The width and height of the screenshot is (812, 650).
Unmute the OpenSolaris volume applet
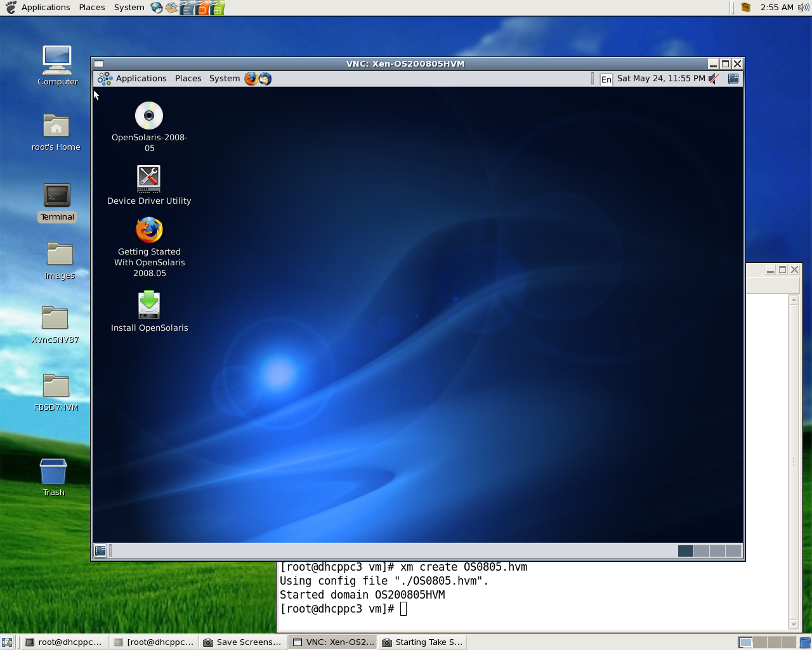(x=714, y=79)
